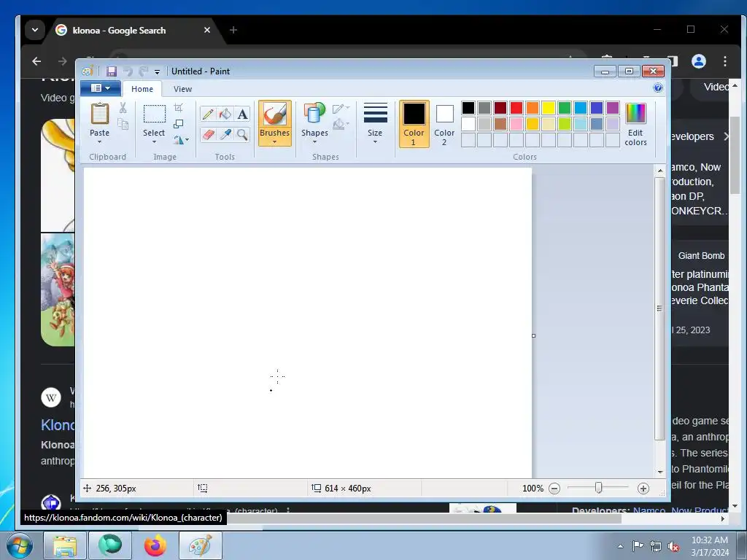Switch to the Home ribbon tab
The image size is (747, 560).
tap(142, 89)
